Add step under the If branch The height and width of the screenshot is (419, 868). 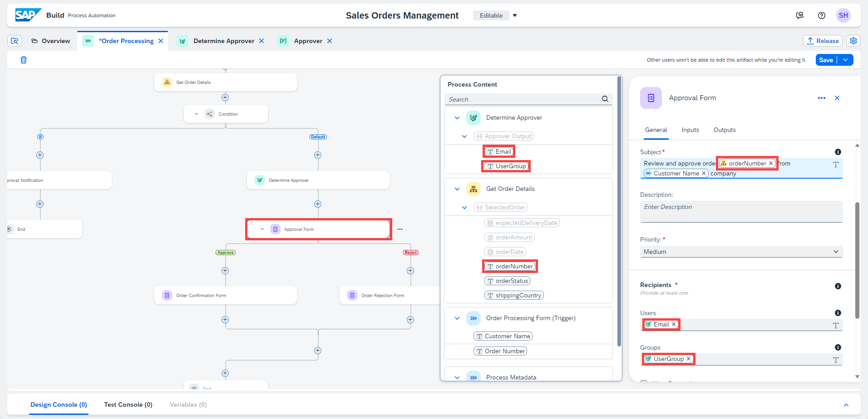pyautogui.click(x=40, y=155)
